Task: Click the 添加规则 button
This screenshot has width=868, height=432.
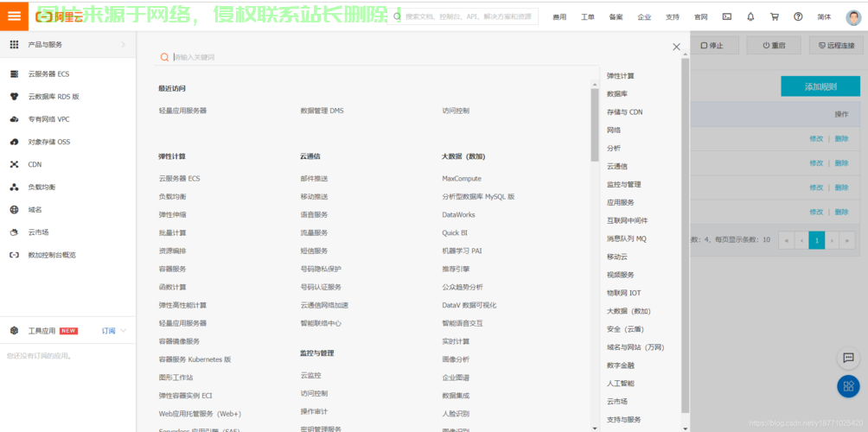Action: (820, 87)
